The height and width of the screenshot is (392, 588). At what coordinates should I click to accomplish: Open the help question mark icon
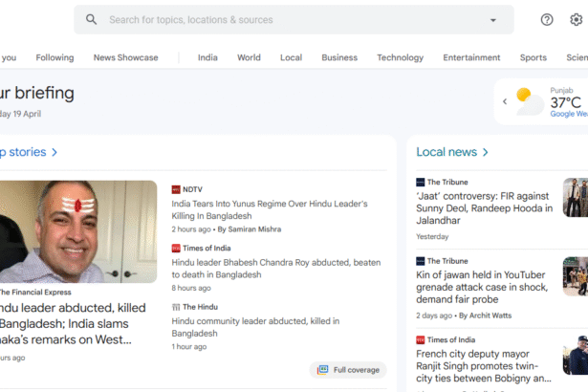(x=547, y=19)
